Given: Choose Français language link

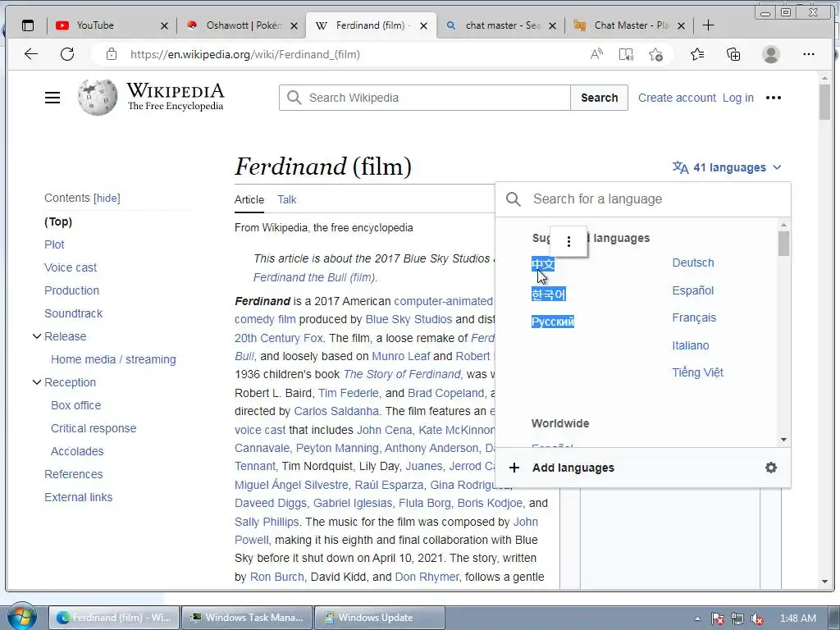Looking at the screenshot, I should pyautogui.click(x=694, y=317).
